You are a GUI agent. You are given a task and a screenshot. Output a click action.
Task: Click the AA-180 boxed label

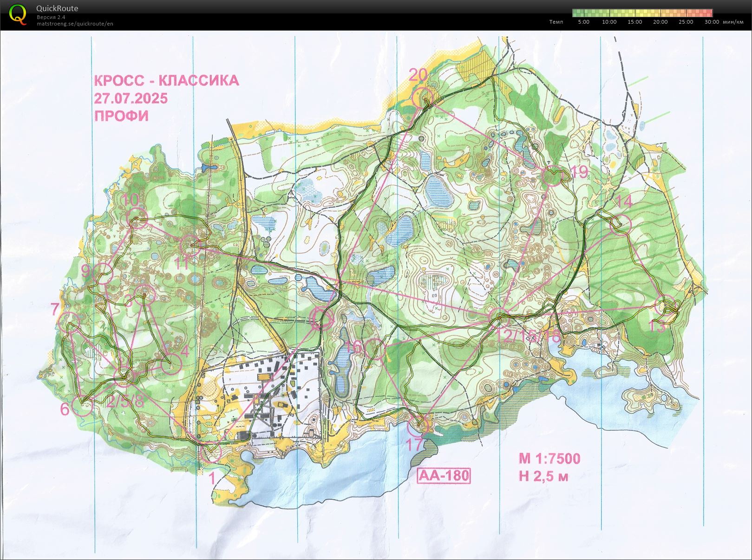pos(444,476)
